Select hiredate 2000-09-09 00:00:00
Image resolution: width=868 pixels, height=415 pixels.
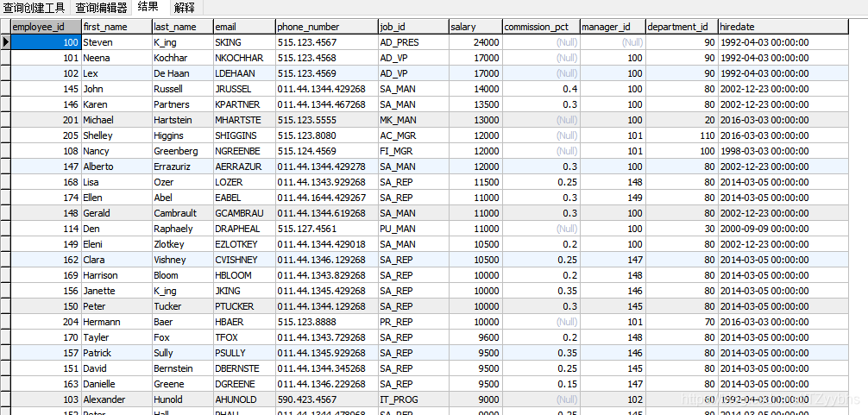click(783, 228)
